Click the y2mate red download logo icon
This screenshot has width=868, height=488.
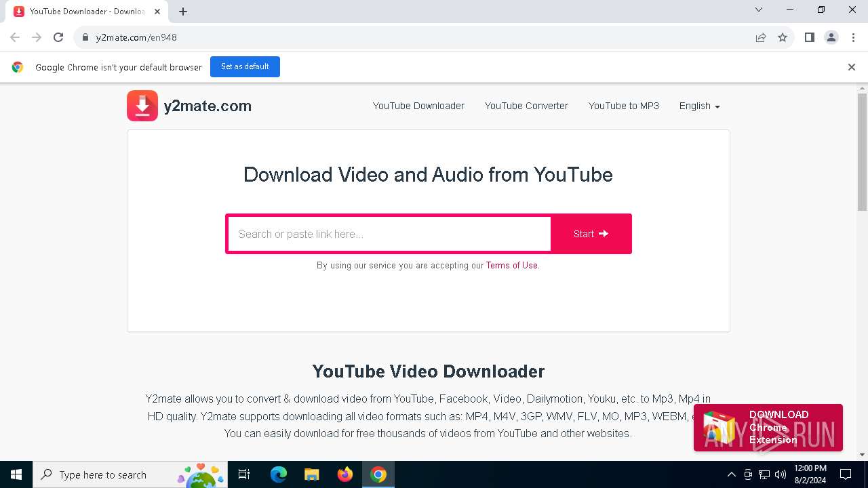click(x=142, y=106)
